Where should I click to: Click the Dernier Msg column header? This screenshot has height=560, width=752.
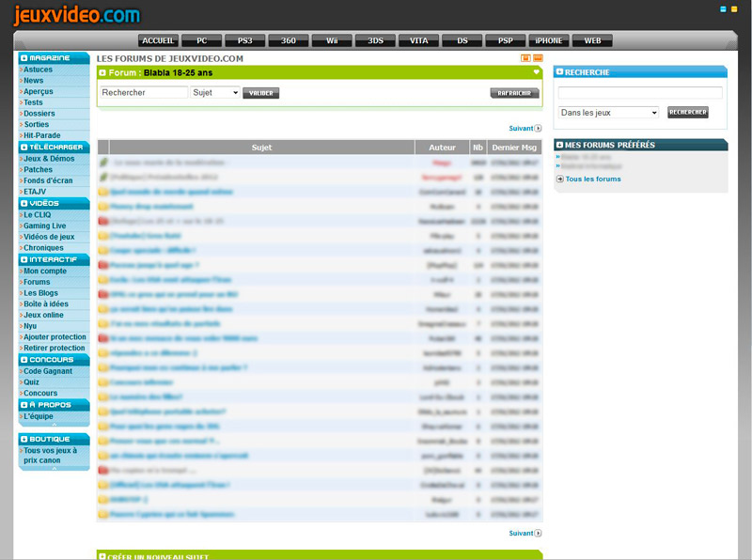point(514,148)
